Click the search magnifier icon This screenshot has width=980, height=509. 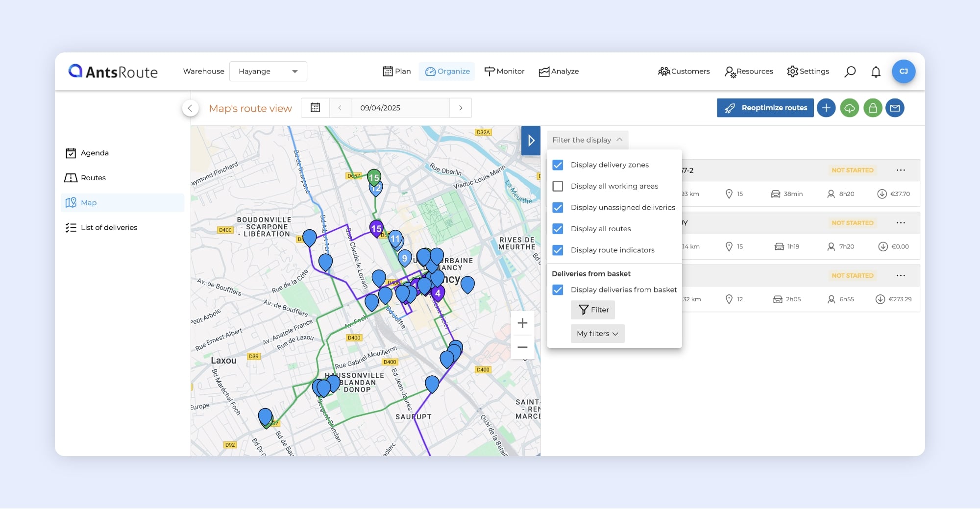tap(850, 72)
